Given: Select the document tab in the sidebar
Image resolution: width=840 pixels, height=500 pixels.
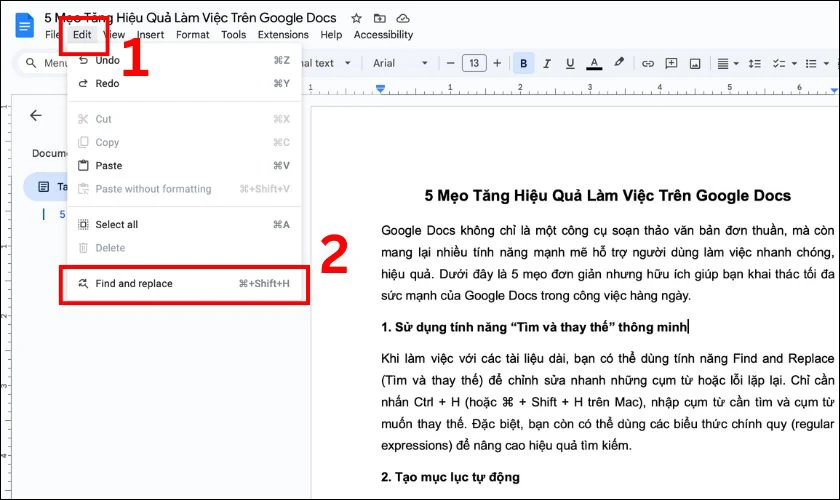Looking at the screenshot, I should [x=46, y=186].
